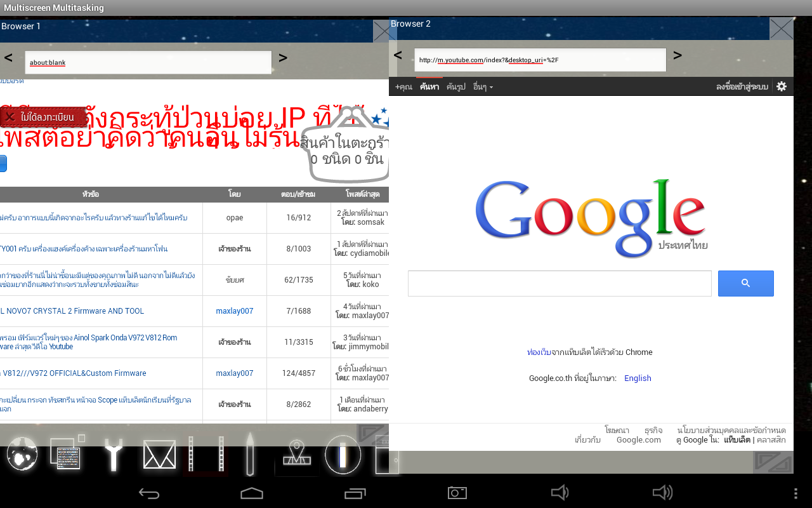Open the map pin location icon
Image resolution: width=812 pixels, height=508 pixels.
pos(296,455)
